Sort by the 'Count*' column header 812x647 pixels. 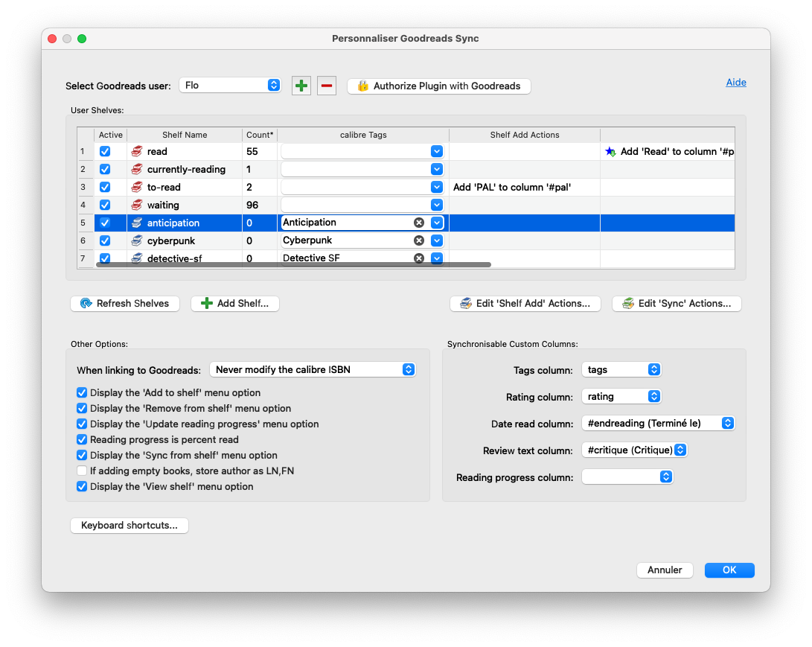(260, 135)
